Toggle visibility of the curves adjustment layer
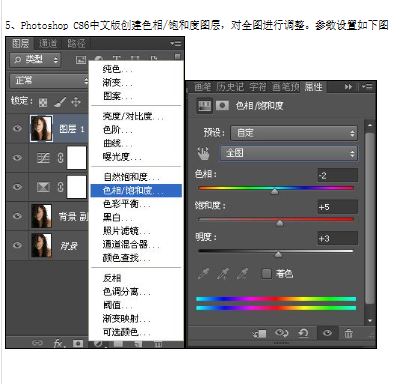Screen dimensions: 419x384 (17, 158)
